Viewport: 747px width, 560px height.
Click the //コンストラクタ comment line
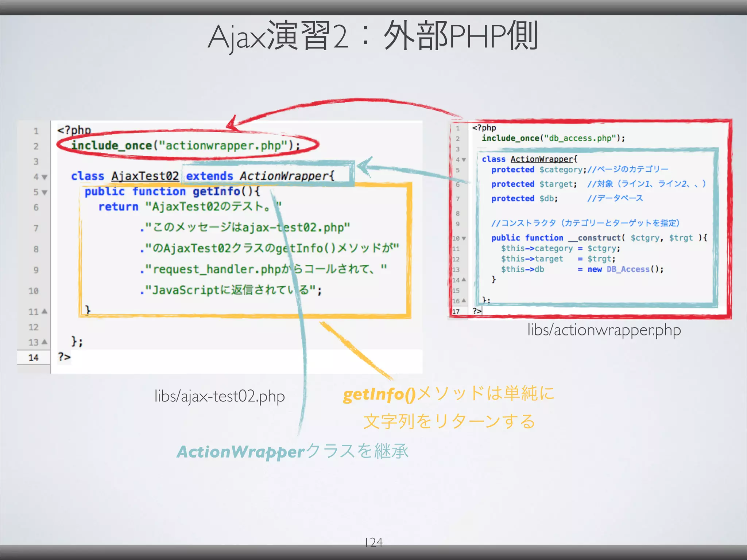click(585, 223)
